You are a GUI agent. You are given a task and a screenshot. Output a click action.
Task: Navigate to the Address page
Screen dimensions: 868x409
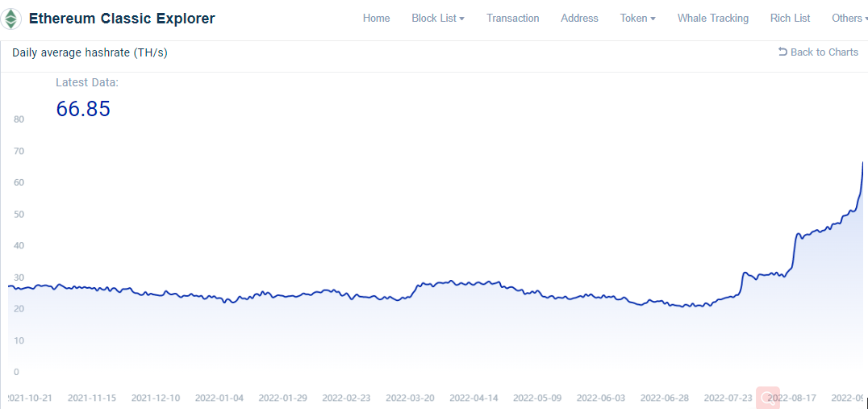click(x=579, y=18)
